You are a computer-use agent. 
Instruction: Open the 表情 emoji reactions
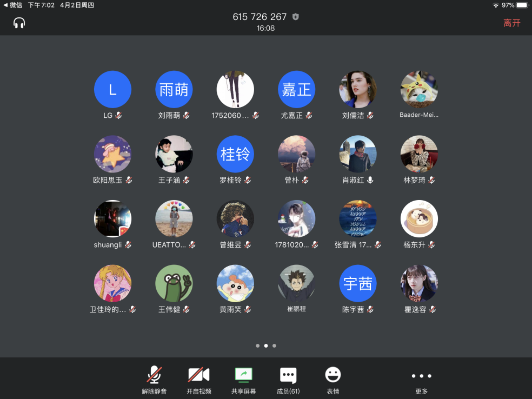click(333, 380)
